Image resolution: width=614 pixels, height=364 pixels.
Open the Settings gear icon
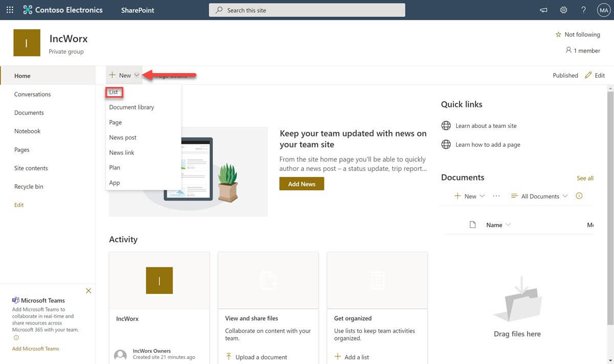[x=563, y=10]
